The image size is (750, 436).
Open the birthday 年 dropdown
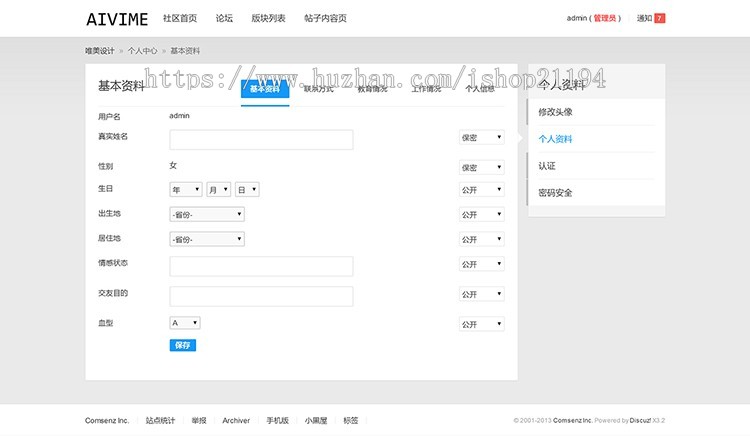click(186, 190)
